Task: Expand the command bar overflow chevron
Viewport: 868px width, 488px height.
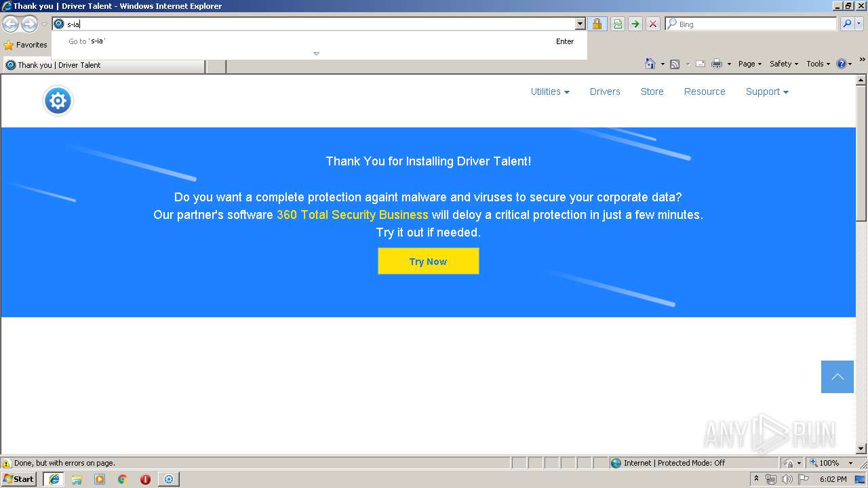Action: click(x=862, y=60)
